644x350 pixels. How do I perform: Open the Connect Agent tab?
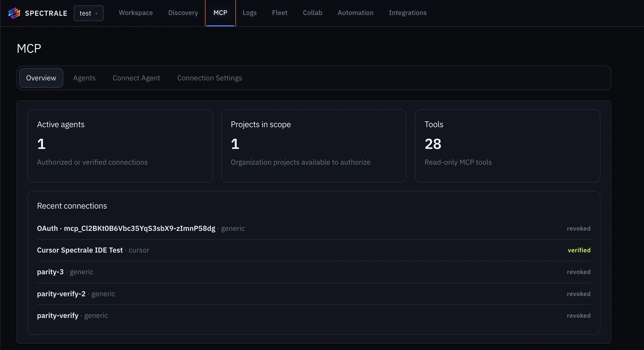[136, 78]
